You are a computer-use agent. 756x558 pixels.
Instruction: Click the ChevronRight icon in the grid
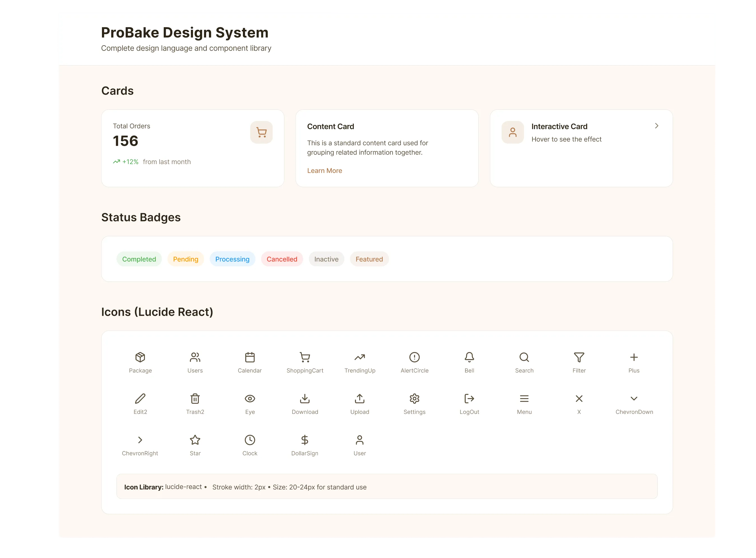[140, 440]
